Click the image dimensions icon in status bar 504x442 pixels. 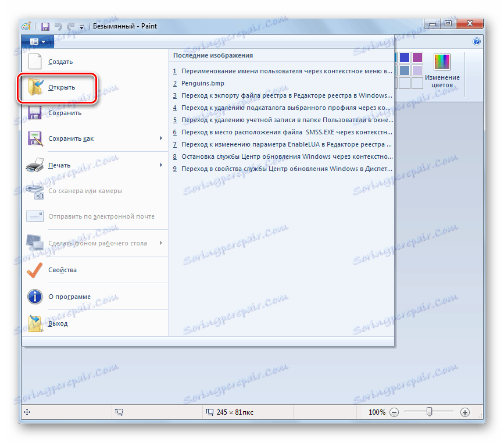coord(210,412)
